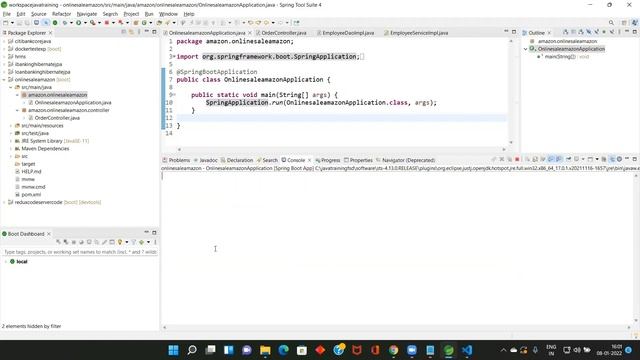
Task: Click the red Terminate icon in console toolbar
Action: [517, 159]
